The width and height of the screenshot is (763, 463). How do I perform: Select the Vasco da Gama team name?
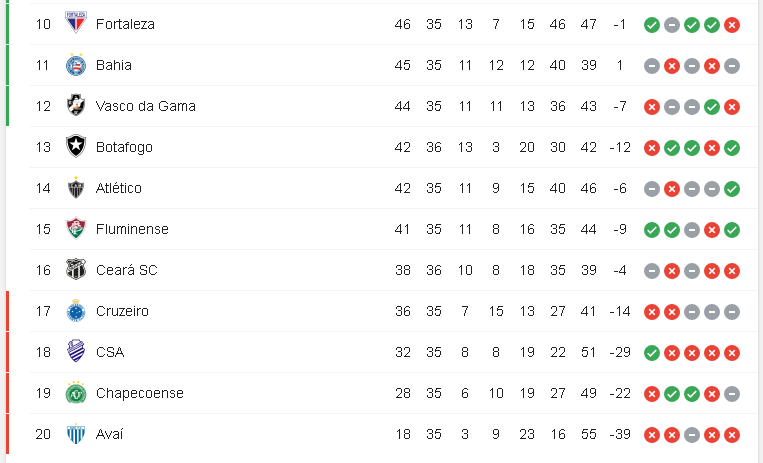(145, 106)
